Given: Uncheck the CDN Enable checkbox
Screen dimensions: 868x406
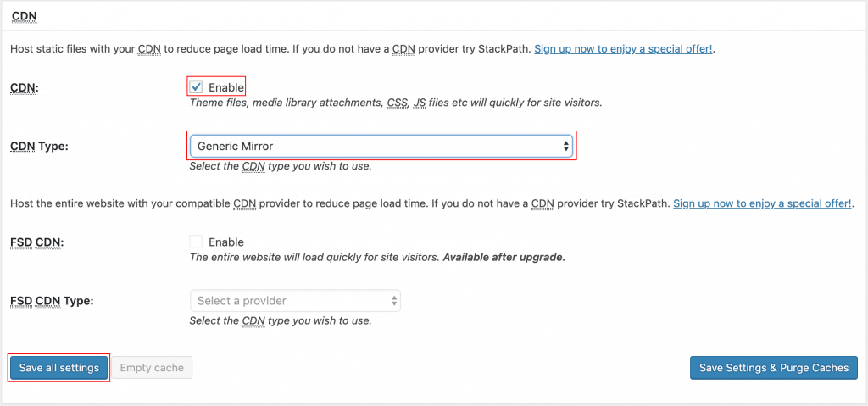Looking at the screenshot, I should coord(197,87).
